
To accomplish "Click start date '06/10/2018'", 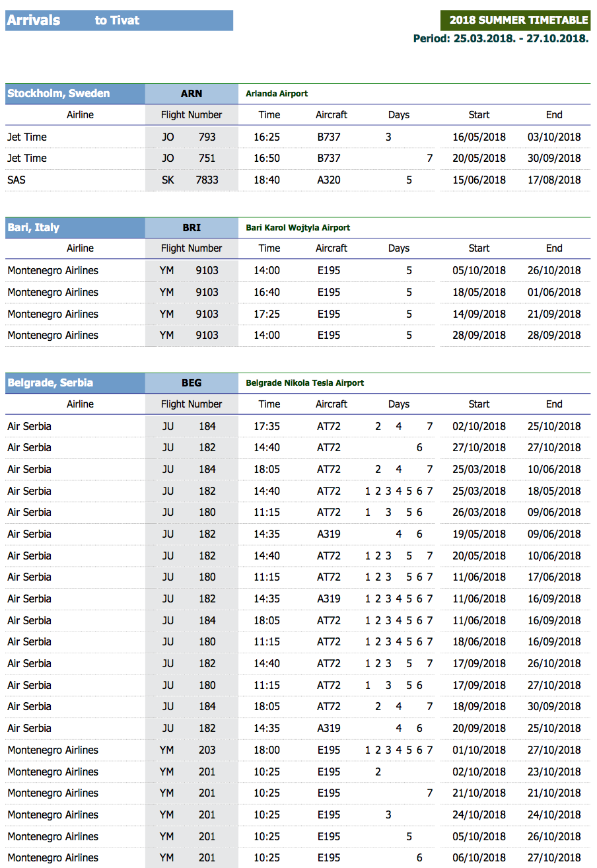I will (x=479, y=858).
